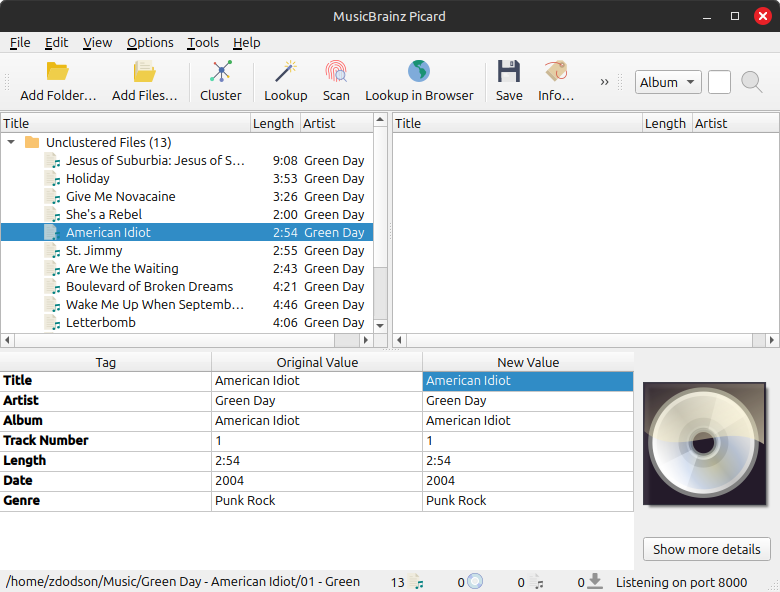Image resolution: width=780 pixels, height=592 pixels.
Task: Scan files by audio fingerprint
Action: click(336, 82)
